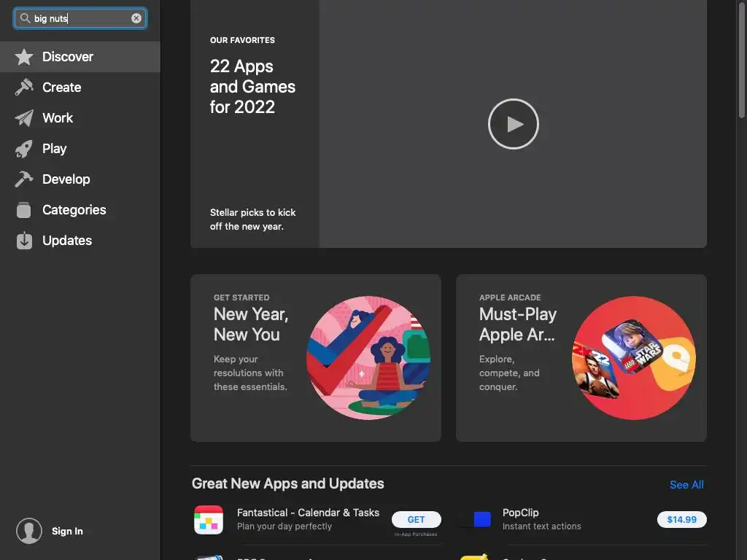Open '22 Apps and Games for 2022' story
Screen dimensions: 747x560
pos(252,87)
